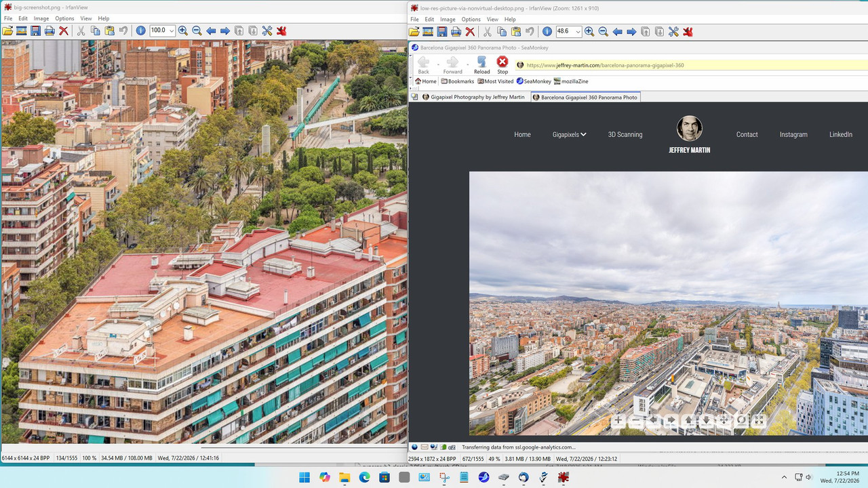Open View menu in low-res-picture window
Screen dimensions: 868x488
[492, 19]
